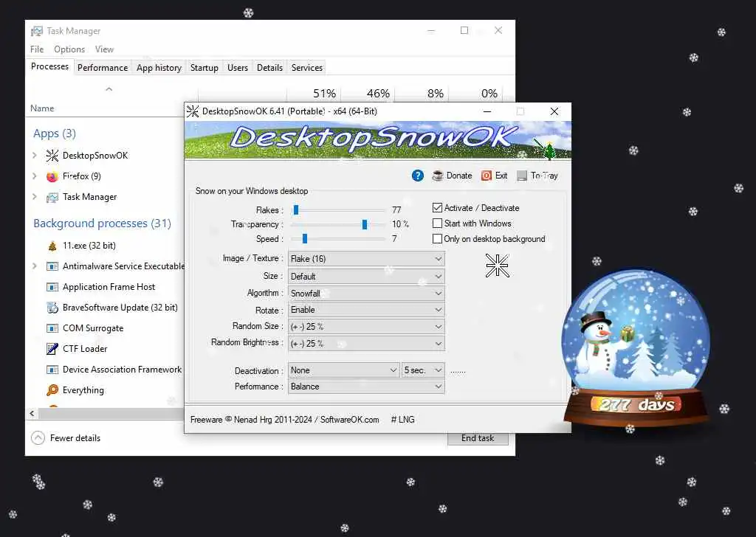Click the Donate coffee cup icon
Viewport: 756px width, 537px height.
437,176
